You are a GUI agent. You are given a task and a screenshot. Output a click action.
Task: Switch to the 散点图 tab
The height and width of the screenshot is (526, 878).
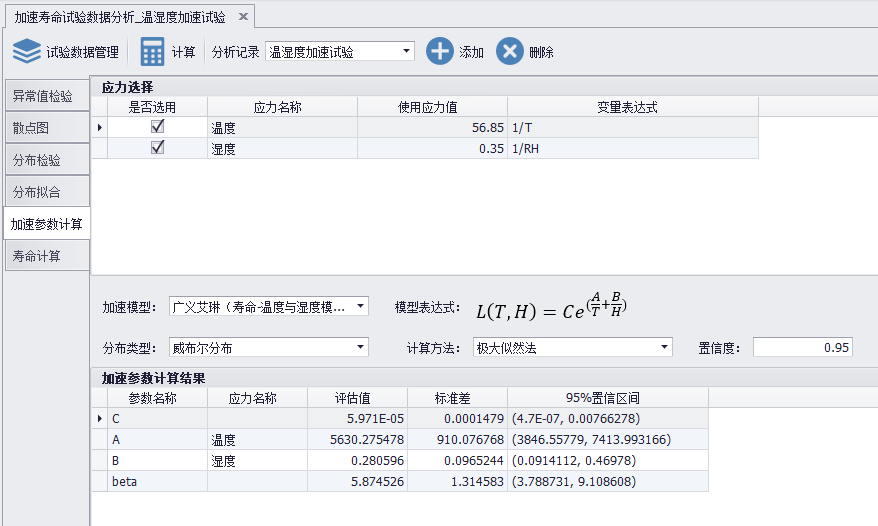(47, 128)
